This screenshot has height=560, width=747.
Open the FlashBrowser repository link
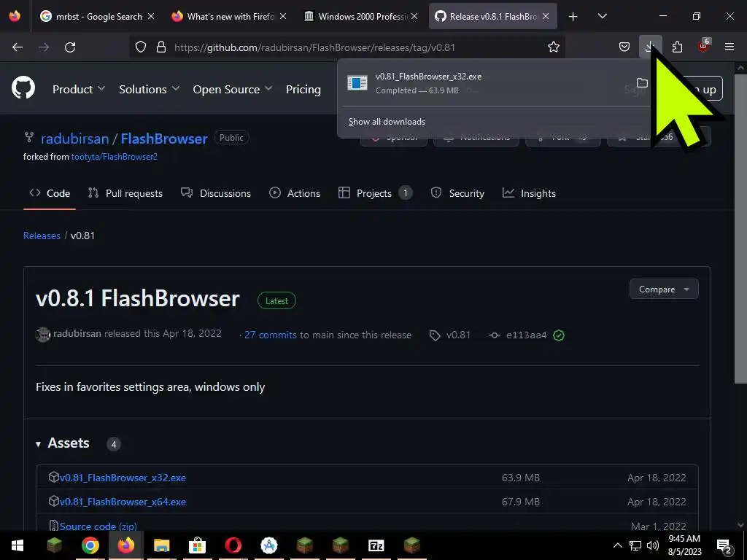164,139
